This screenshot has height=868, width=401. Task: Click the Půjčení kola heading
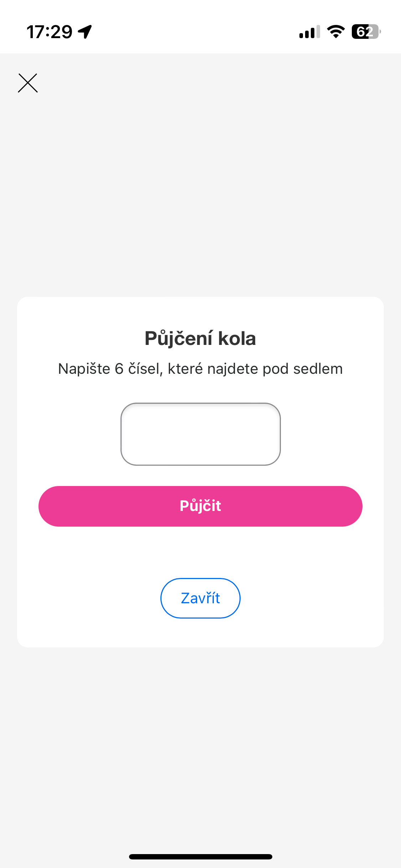[x=200, y=338]
